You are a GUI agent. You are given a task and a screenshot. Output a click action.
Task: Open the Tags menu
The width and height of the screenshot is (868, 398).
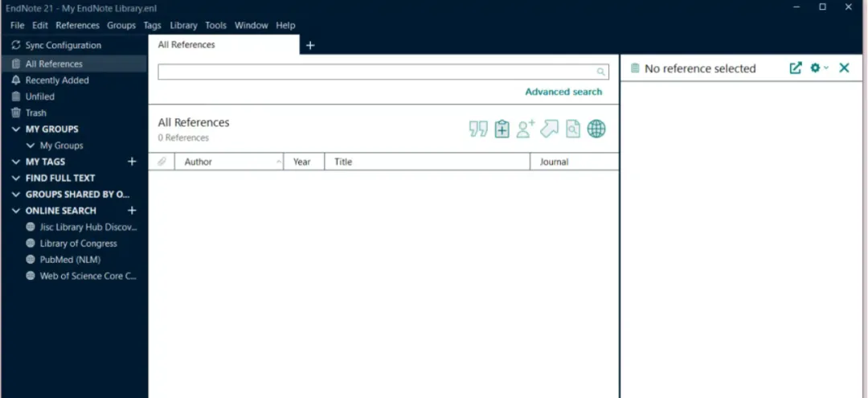[152, 26]
